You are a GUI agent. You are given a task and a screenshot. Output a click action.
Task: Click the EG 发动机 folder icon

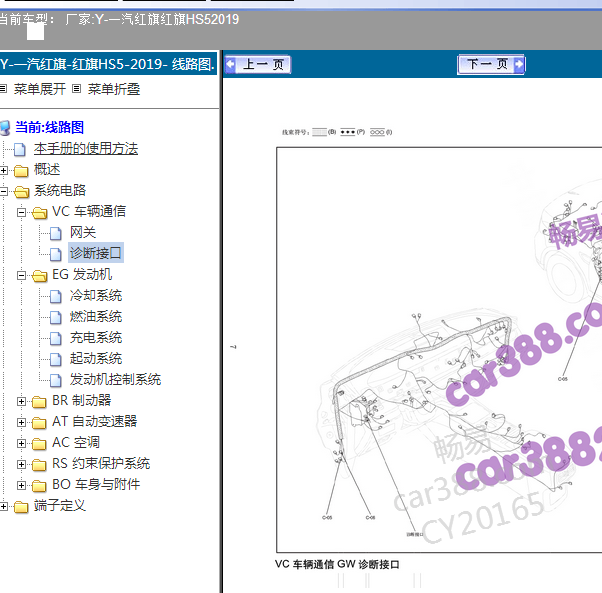[40, 276]
